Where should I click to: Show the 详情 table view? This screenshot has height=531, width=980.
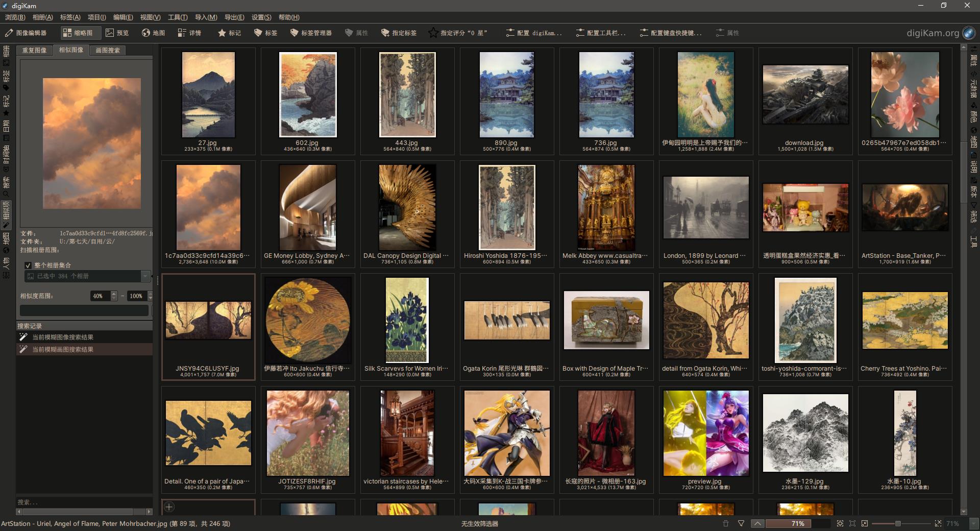coord(190,33)
